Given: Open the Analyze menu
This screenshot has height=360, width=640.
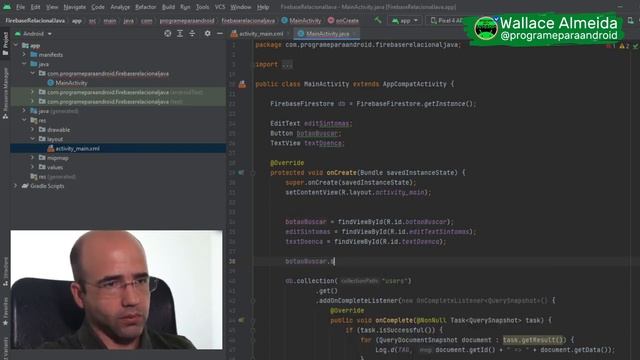Looking at the screenshot, I should click(120, 7).
